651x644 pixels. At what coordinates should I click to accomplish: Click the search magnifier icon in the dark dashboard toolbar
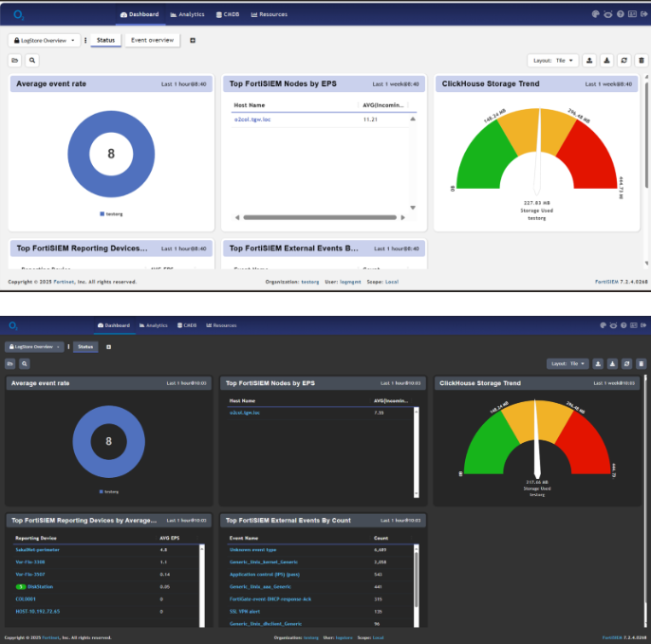point(25,364)
